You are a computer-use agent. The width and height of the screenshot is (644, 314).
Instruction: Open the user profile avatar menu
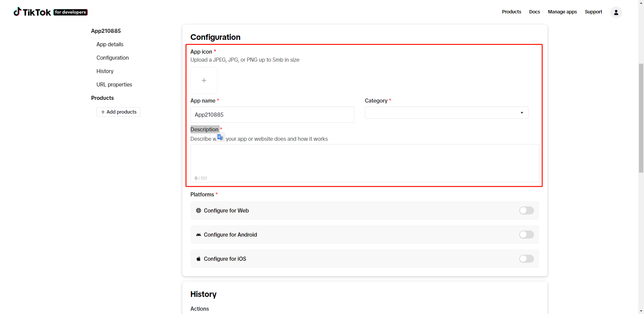point(616,12)
